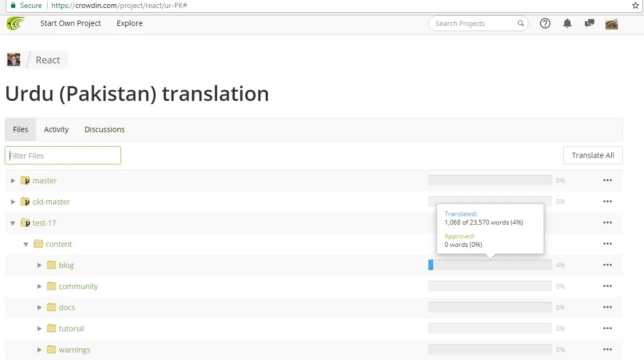The height and width of the screenshot is (362, 644).
Task: Open more options for old-master row
Action: pyautogui.click(x=608, y=202)
